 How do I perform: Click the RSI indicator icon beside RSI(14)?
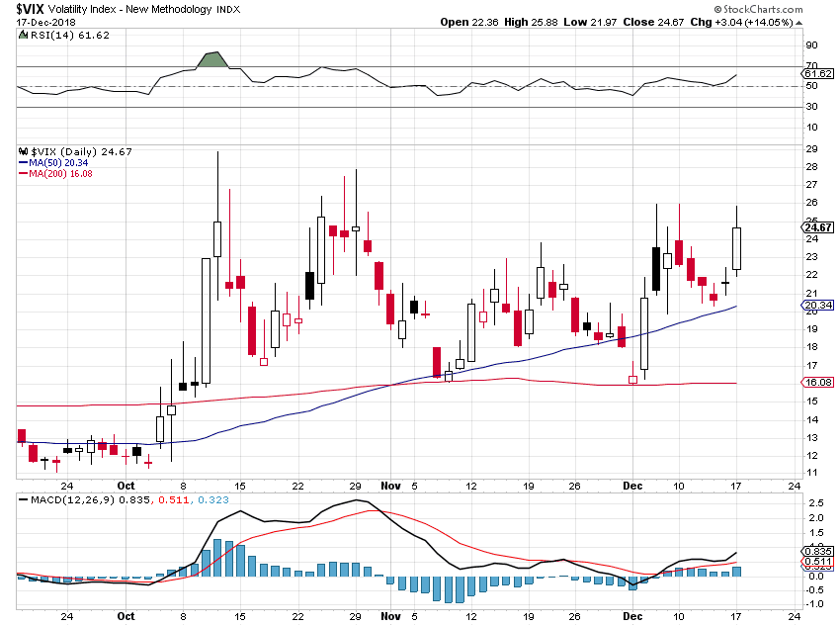(x=23, y=35)
